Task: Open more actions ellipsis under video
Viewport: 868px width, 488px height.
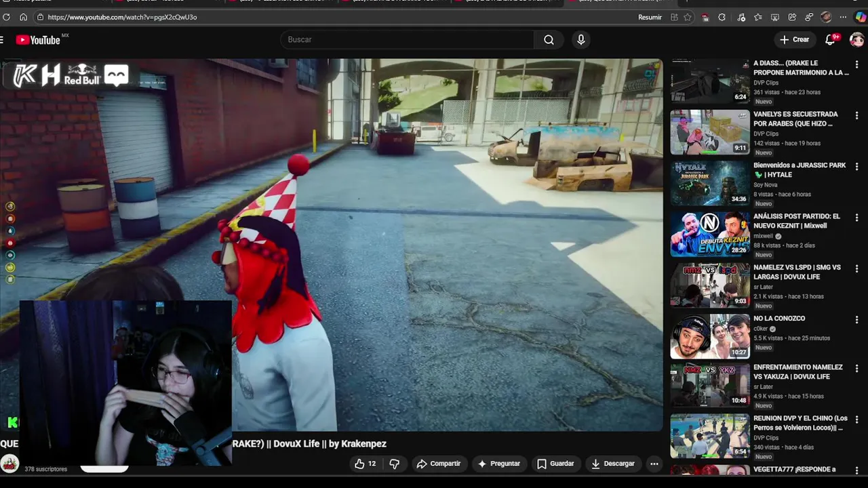Action: [x=654, y=464]
